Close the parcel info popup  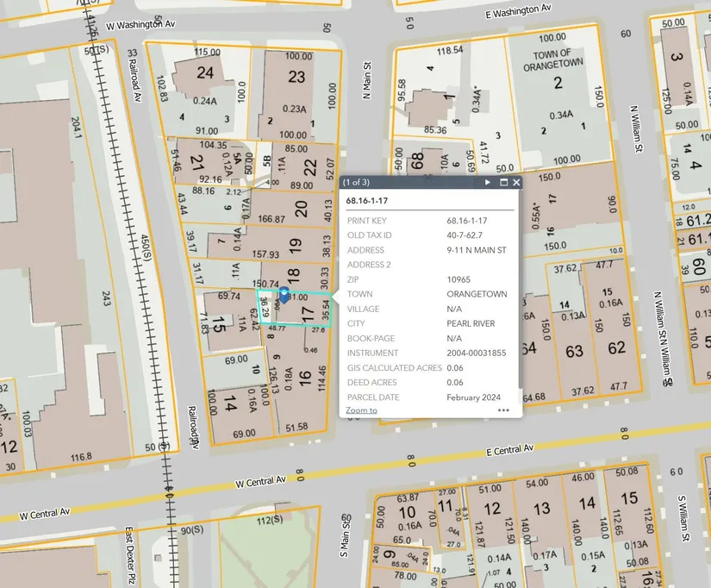coord(516,183)
